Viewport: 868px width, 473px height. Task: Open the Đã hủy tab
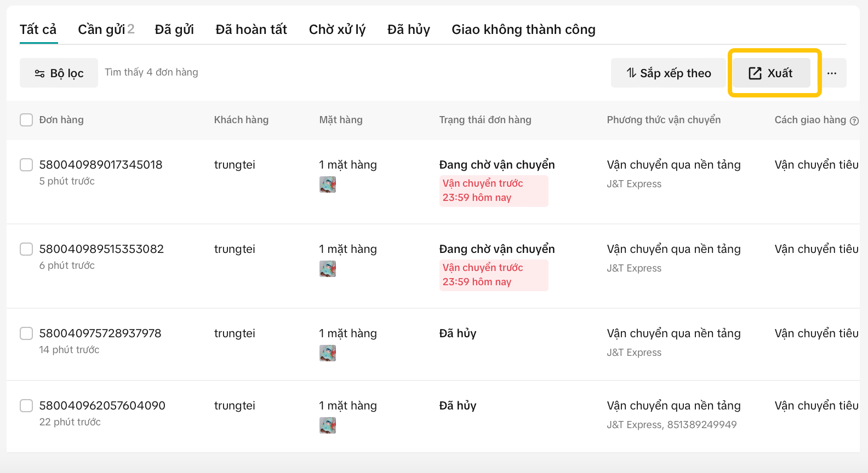[408, 30]
